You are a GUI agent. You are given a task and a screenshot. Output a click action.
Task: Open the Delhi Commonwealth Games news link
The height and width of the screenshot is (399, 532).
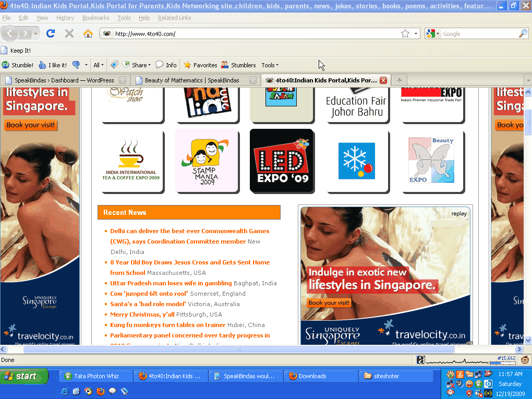click(x=190, y=236)
